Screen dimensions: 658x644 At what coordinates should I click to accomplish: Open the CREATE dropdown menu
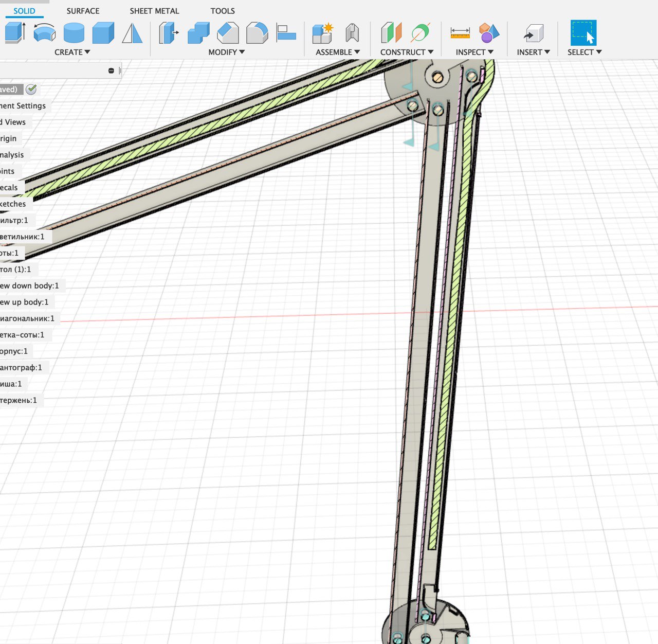(x=72, y=52)
